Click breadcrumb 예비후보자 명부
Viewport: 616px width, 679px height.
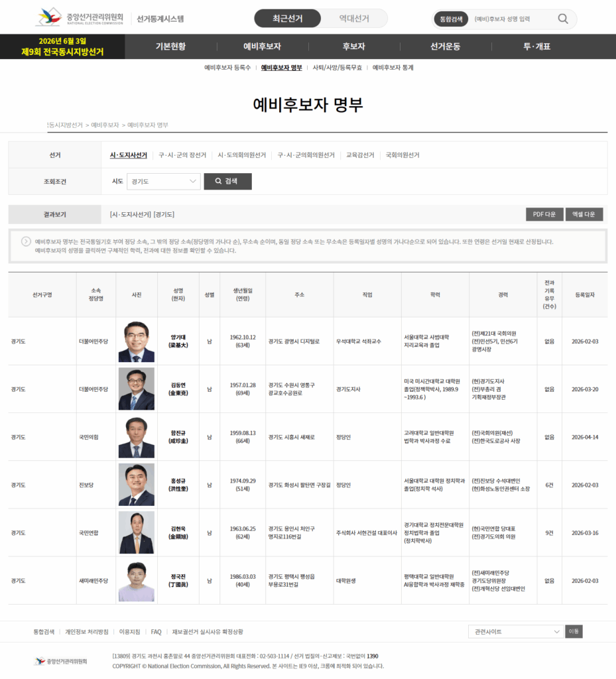pyautogui.click(x=148, y=125)
